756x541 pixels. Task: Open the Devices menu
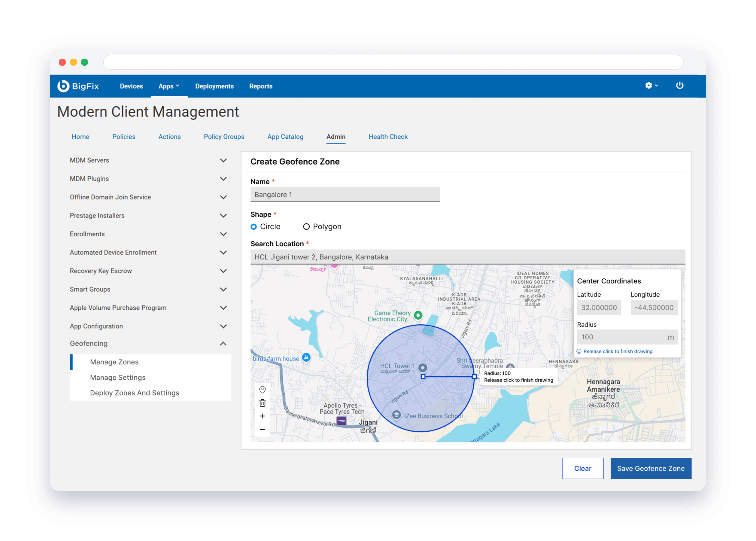pos(131,86)
